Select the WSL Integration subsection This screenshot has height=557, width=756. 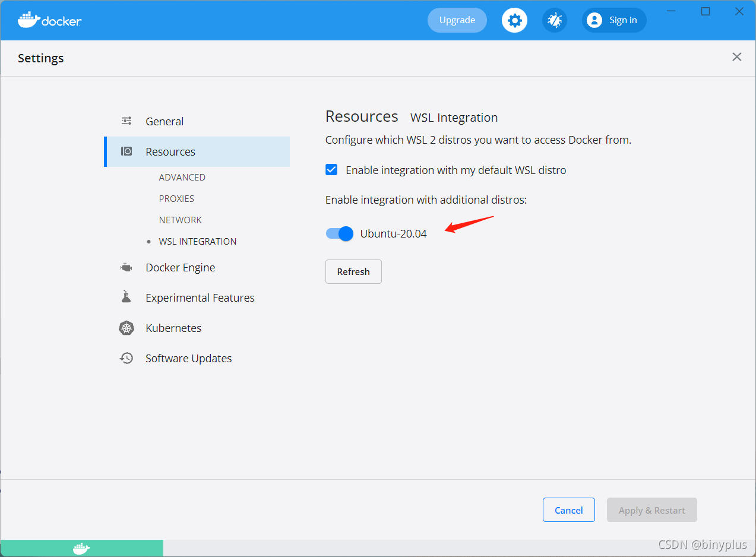tap(198, 241)
